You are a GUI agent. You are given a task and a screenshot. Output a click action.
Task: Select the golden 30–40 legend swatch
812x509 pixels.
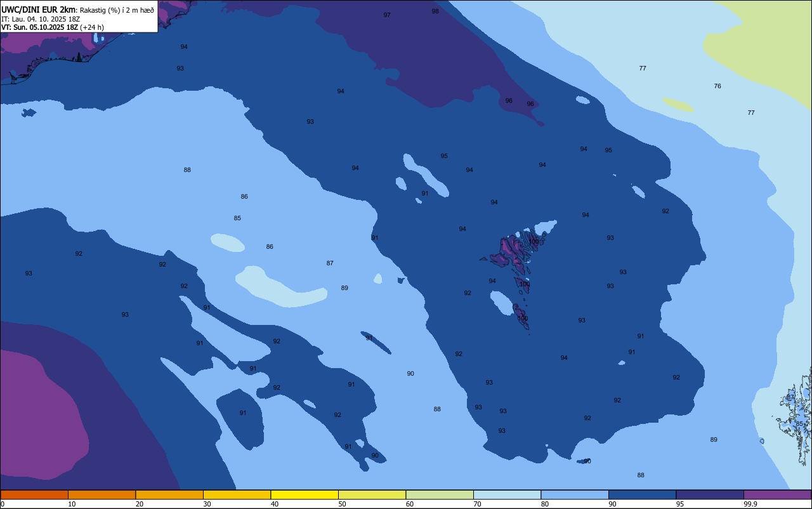click(237, 494)
